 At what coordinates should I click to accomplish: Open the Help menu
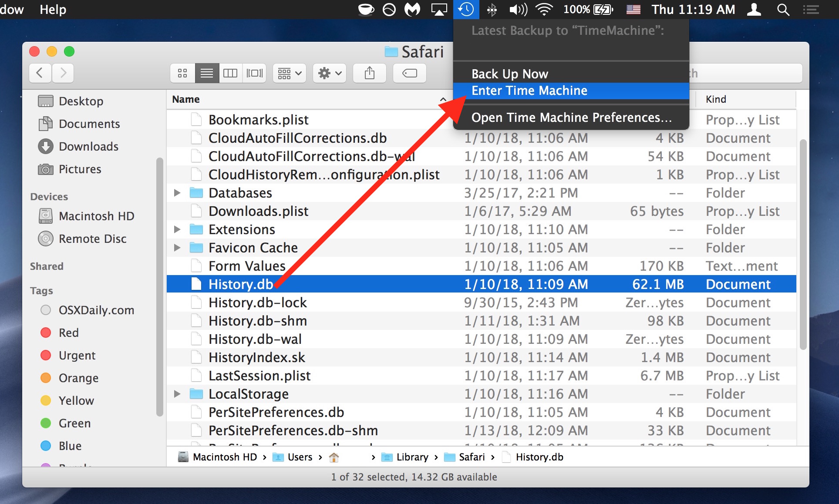(x=53, y=9)
